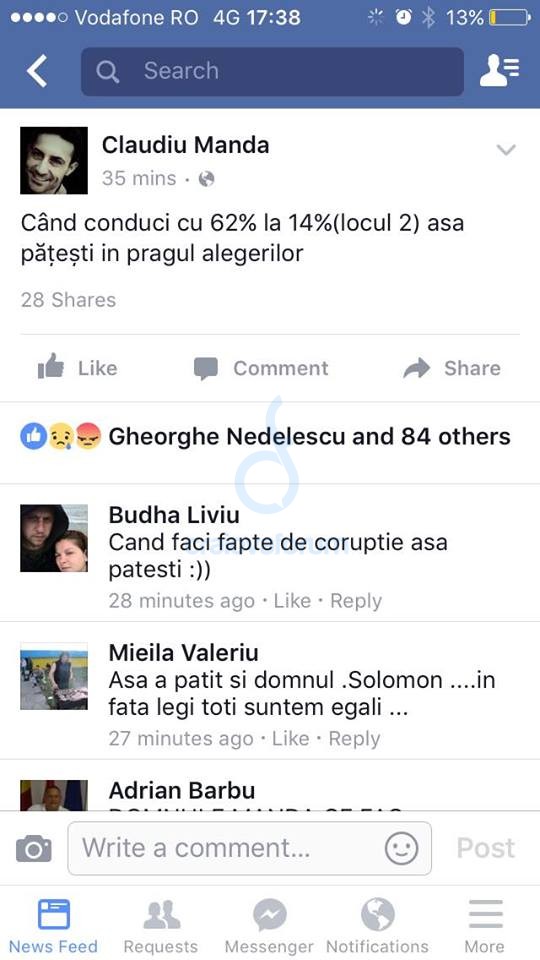Screen dimensions: 540x960
Task: Like Claudiu Manda's post
Action: point(77,367)
